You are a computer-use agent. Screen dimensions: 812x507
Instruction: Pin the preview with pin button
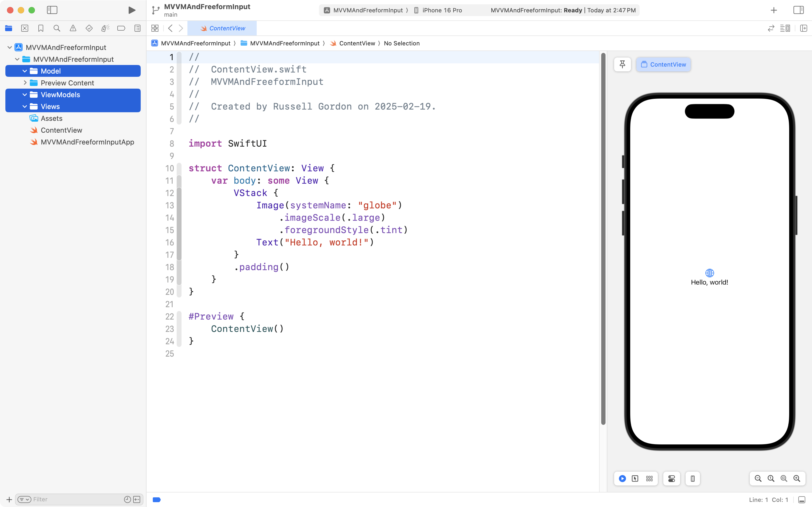(x=622, y=64)
